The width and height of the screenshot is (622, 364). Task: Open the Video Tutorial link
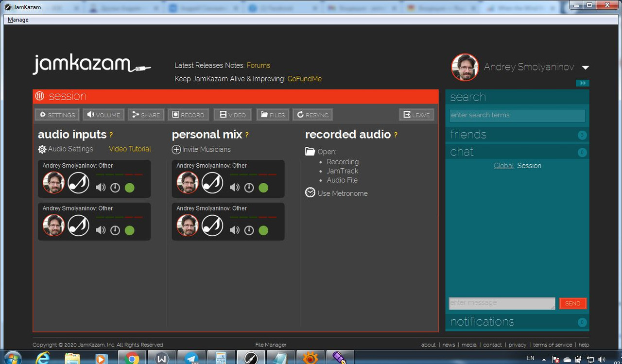(130, 149)
